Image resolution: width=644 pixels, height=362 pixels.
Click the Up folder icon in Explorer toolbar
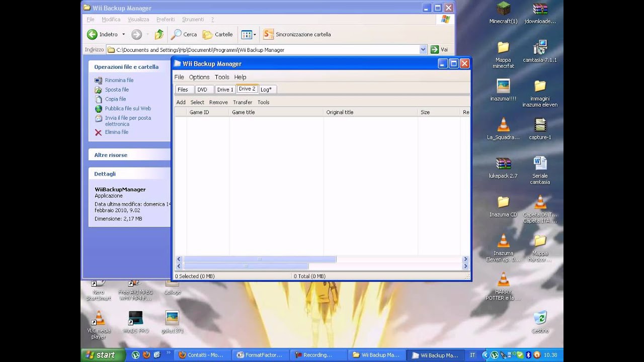(x=159, y=34)
